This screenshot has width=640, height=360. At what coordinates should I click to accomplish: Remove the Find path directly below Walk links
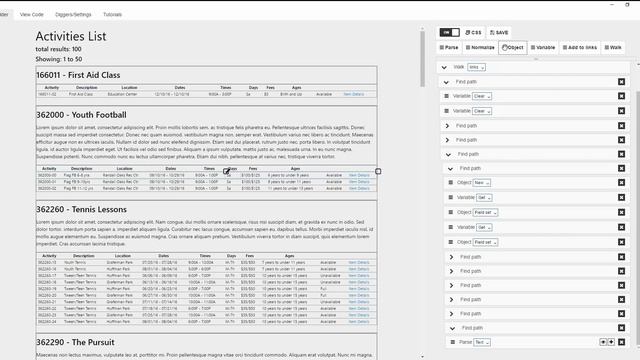click(621, 82)
